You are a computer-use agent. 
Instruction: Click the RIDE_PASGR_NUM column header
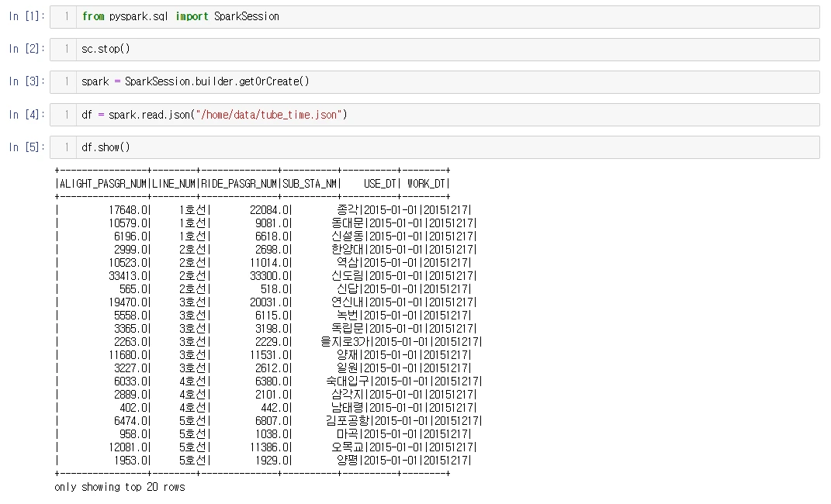(239, 184)
